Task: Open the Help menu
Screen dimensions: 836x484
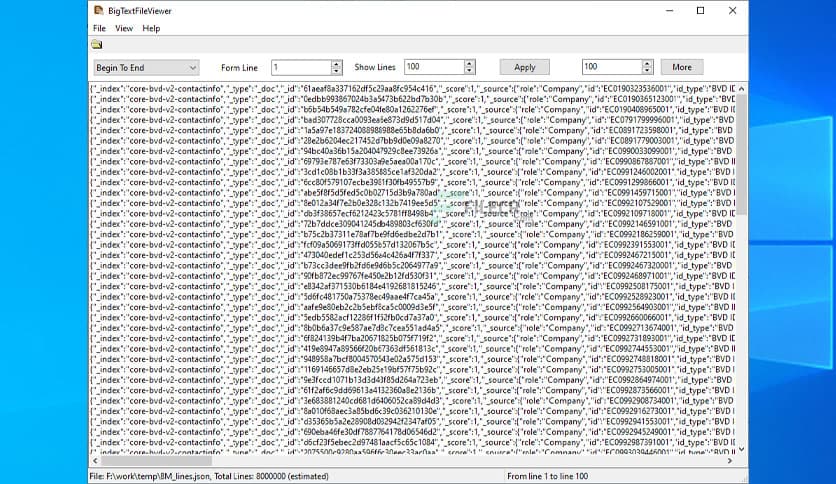Action: tap(151, 28)
